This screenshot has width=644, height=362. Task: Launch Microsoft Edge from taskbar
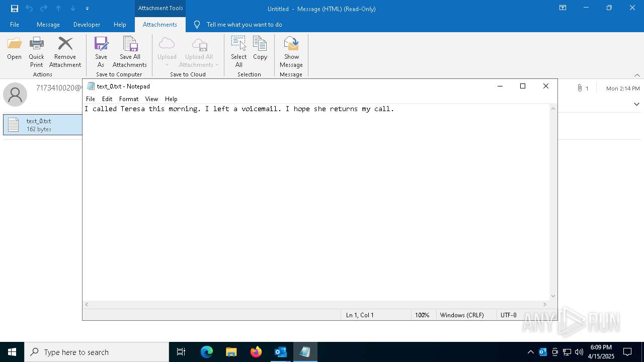tap(206, 352)
